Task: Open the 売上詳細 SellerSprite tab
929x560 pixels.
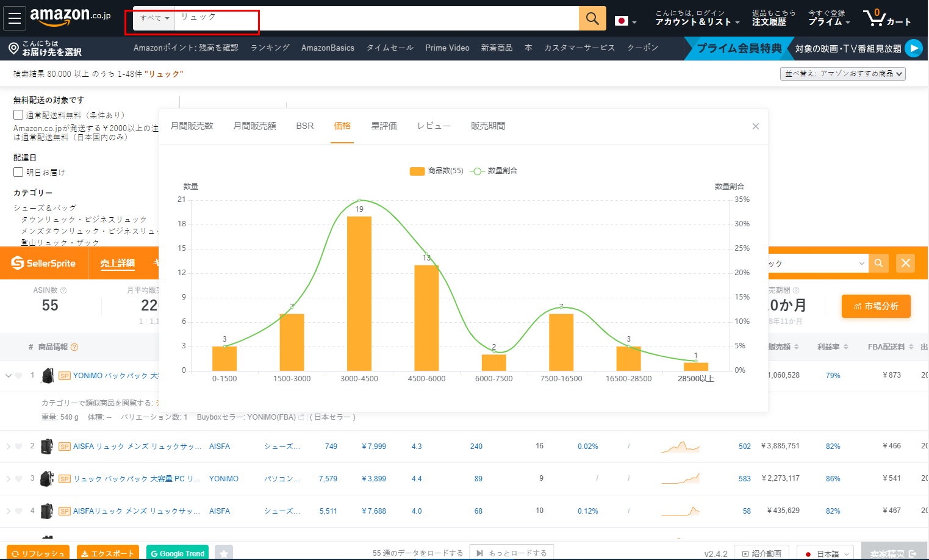Action: tap(117, 263)
